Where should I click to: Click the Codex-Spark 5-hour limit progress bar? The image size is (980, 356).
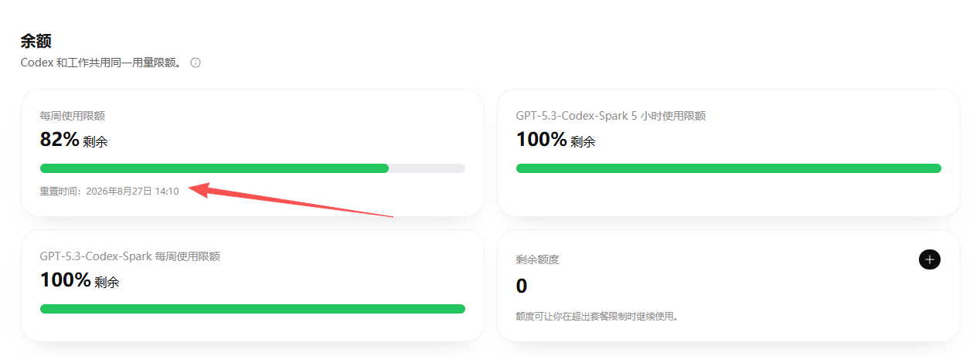point(729,168)
